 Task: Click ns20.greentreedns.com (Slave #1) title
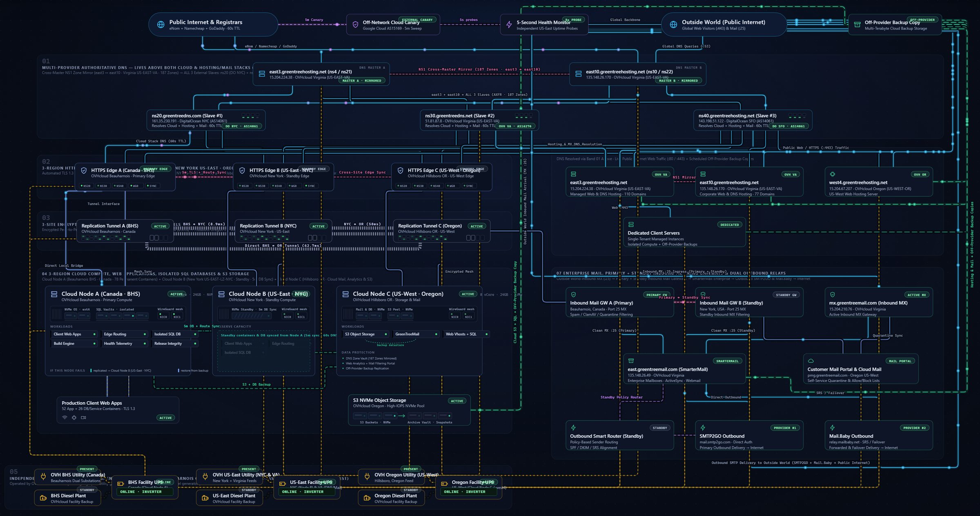pyautogui.click(x=187, y=116)
